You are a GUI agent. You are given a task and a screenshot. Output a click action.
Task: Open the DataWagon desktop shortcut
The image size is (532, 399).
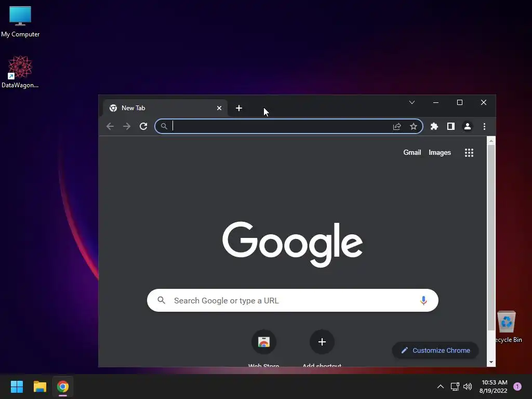[x=20, y=72]
